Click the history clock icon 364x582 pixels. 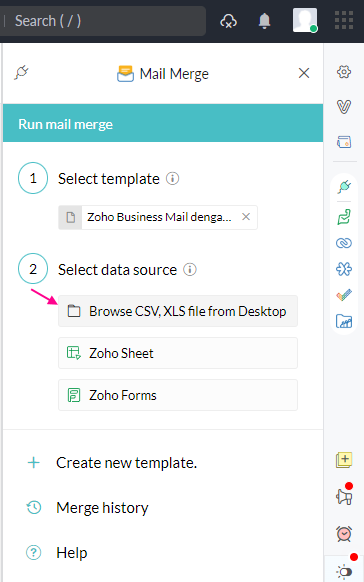[34, 507]
